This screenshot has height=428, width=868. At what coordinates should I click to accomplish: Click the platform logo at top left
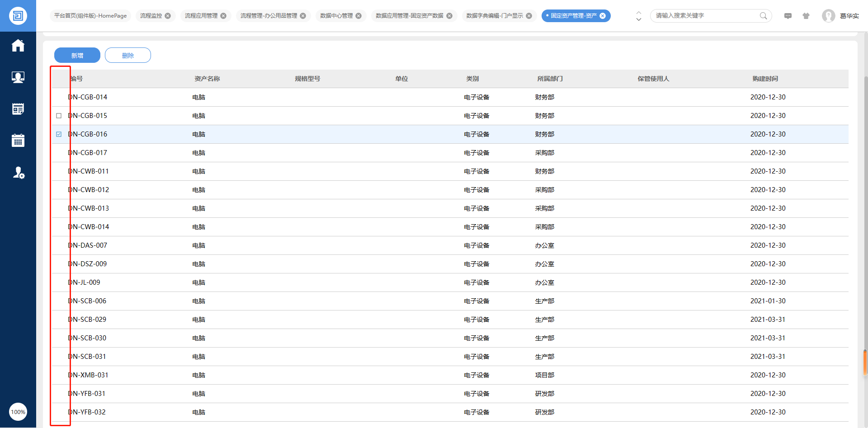[18, 16]
